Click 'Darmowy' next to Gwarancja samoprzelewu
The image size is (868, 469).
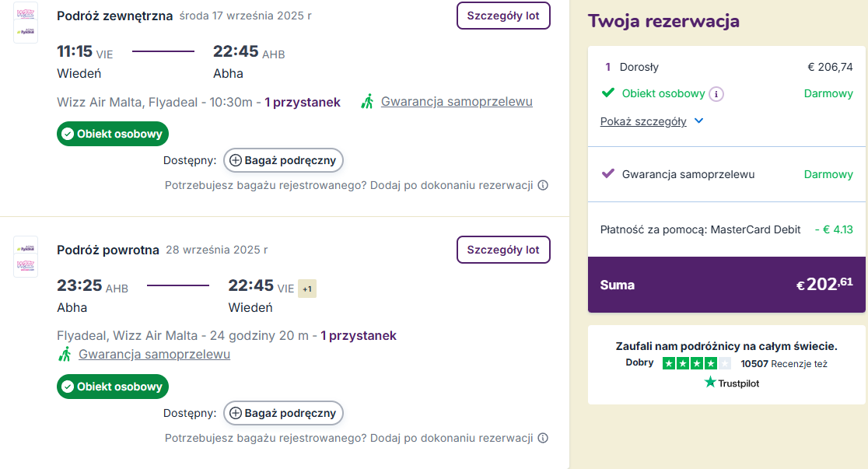click(x=828, y=174)
